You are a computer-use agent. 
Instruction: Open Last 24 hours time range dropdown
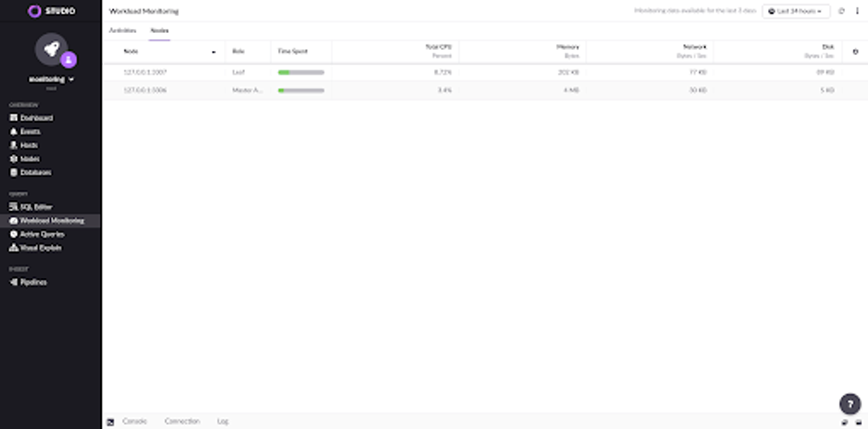[796, 11]
